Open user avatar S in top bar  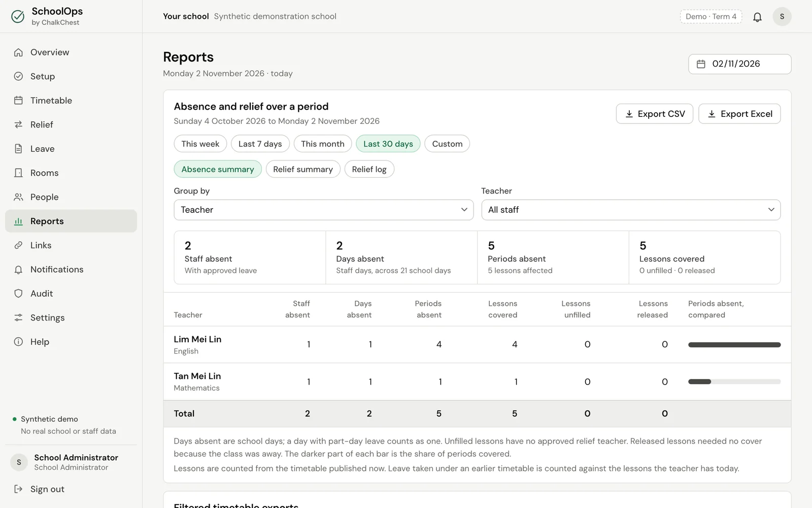coord(782,17)
